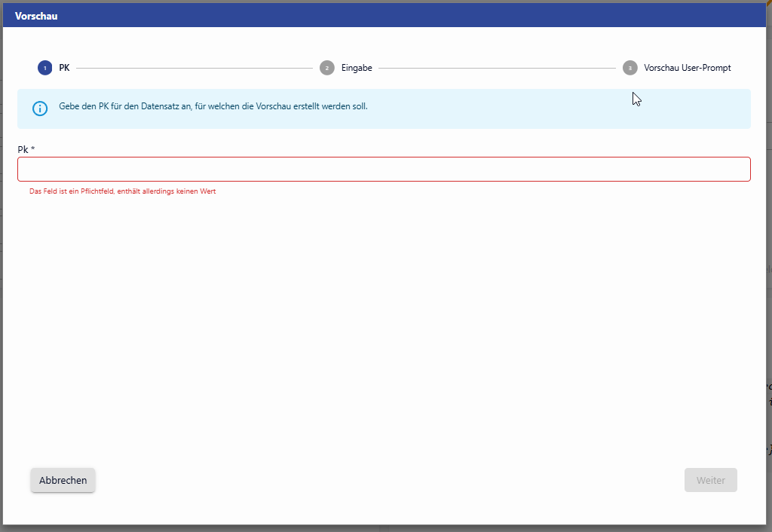Screen dimensions: 772x532
Task: Click the info icon in blue banner
Action: 40,109
